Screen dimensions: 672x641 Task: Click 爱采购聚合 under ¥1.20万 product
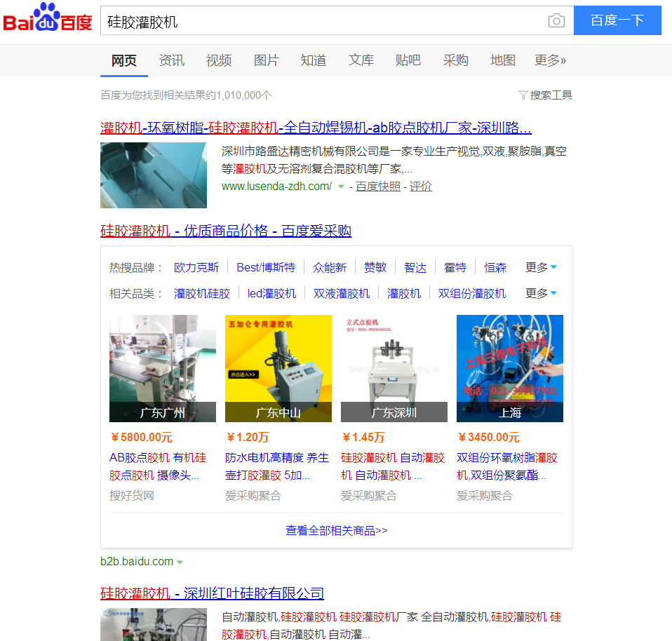253,496
